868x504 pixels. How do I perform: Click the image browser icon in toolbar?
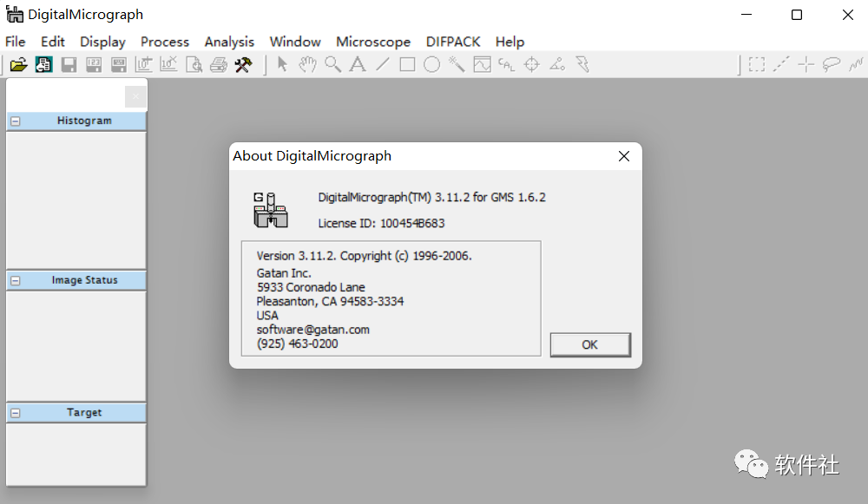point(43,65)
